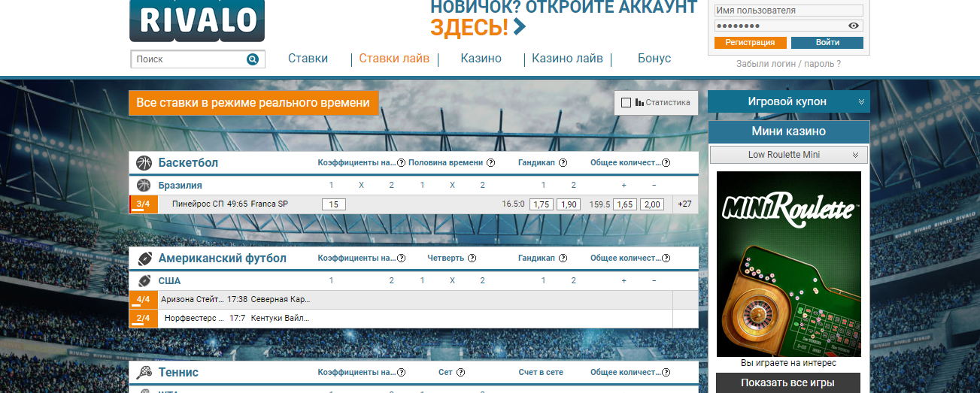The image size is (980, 393).
Task: Open Американский футбол Общее количест help icon
Action: (666, 258)
